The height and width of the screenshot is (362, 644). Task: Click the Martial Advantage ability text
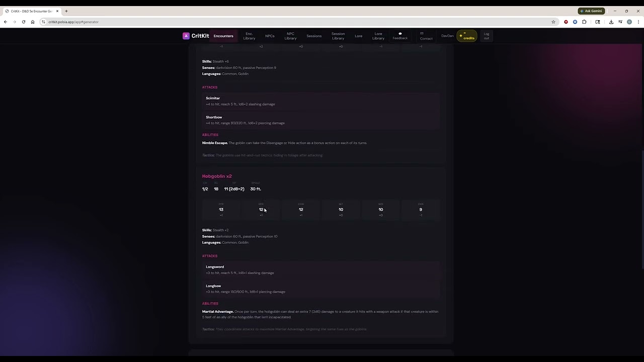320,314
